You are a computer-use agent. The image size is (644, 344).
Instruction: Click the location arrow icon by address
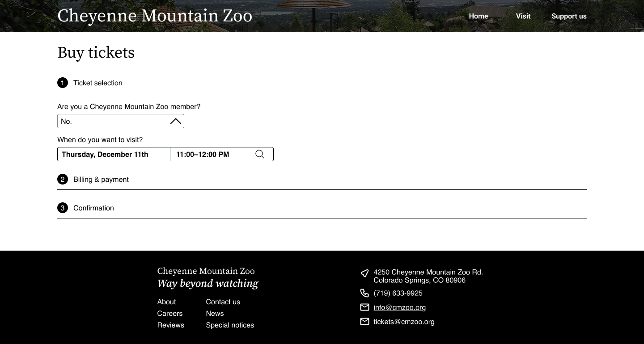pos(364,273)
